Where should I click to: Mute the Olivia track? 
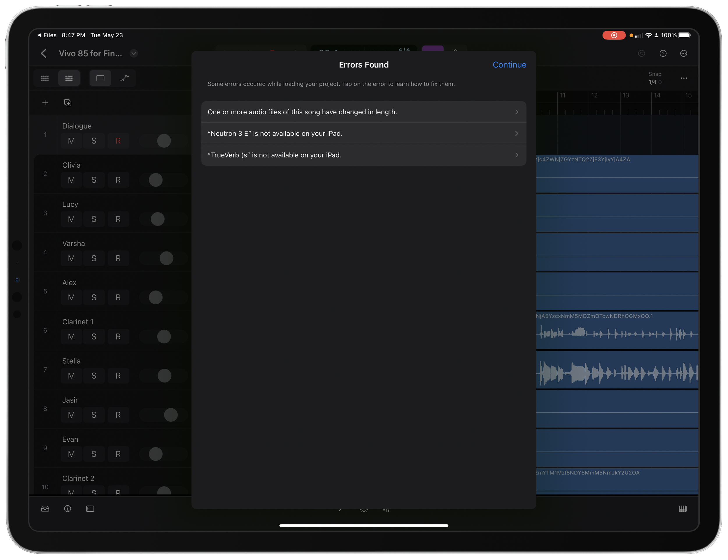pyautogui.click(x=71, y=180)
